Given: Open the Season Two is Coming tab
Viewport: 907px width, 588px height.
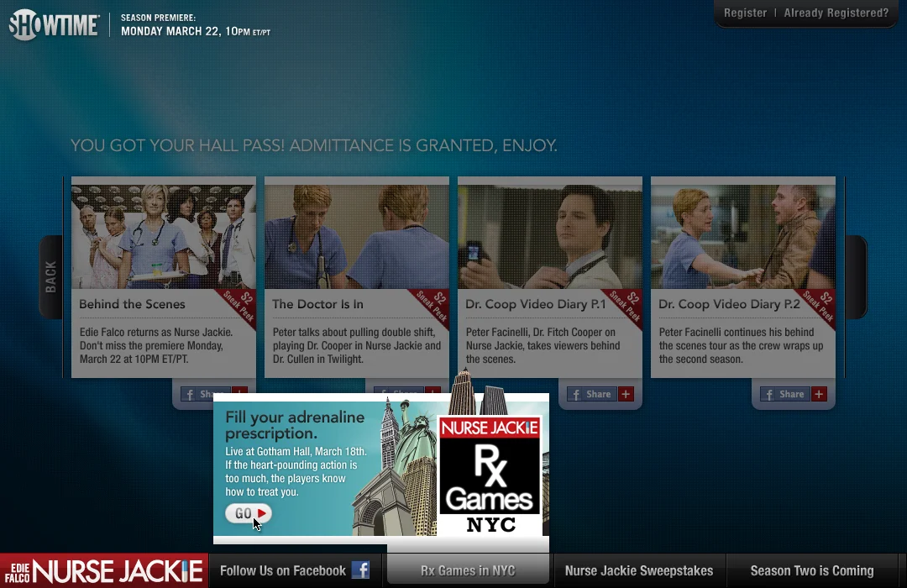Looking at the screenshot, I should click(812, 570).
